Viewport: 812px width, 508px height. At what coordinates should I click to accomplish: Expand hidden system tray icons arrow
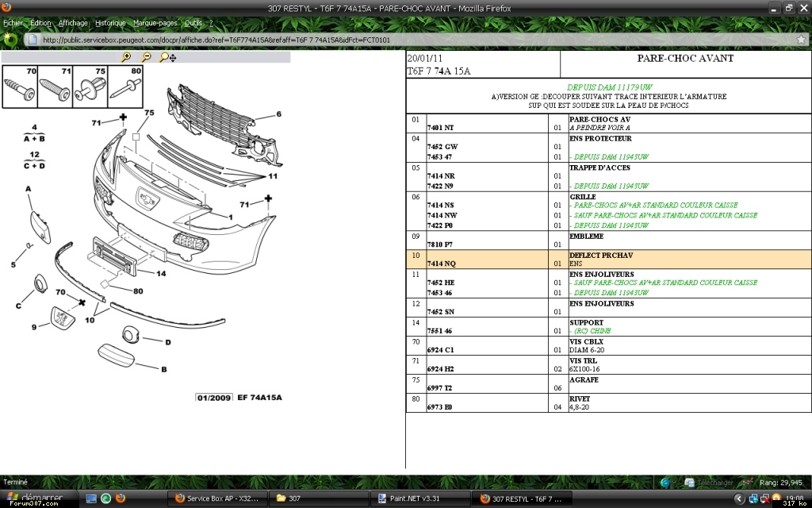tap(739, 498)
